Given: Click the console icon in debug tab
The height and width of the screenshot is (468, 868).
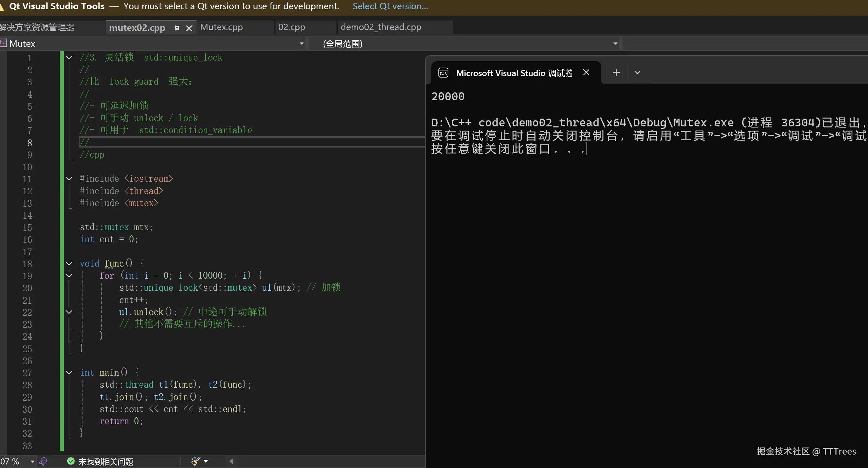Looking at the screenshot, I should point(443,73).
